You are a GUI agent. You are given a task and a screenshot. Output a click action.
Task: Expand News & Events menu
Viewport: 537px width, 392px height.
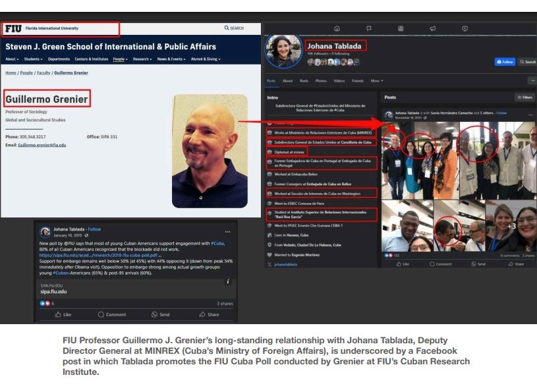pos(171,59)
